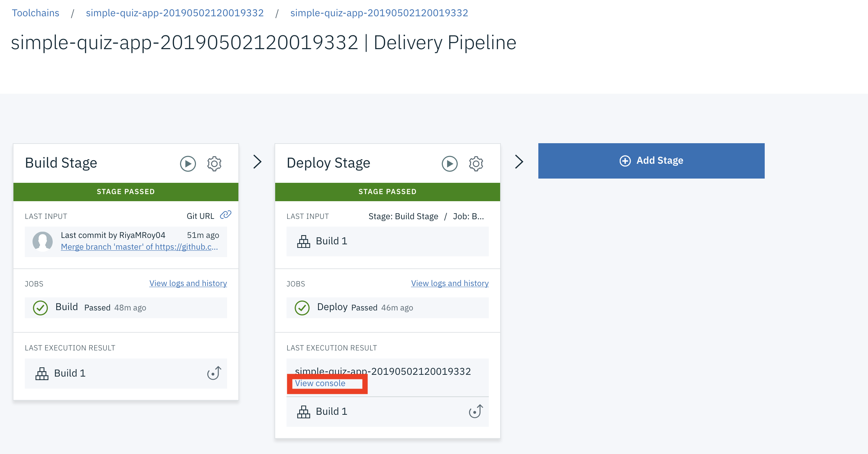Click the Git URL link icon

pyautogui.click(x=226, y=215)
